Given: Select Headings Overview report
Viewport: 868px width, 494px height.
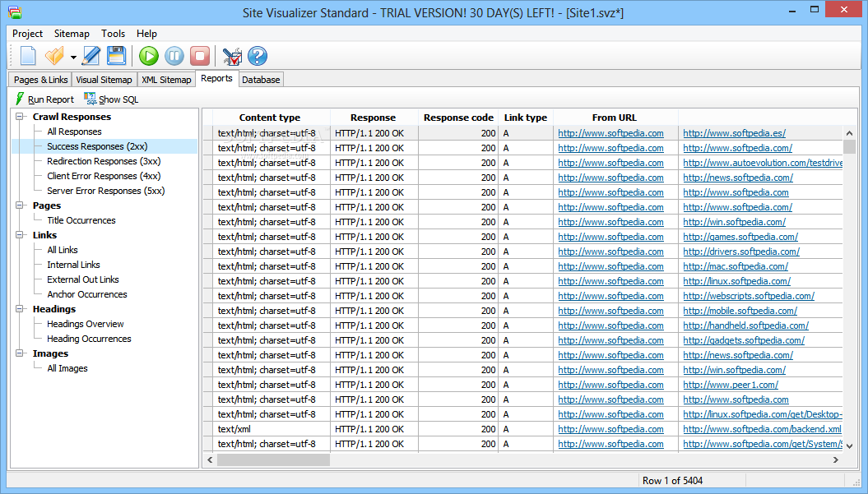Looking at the screenshot, I should click(x=86, y=324).
